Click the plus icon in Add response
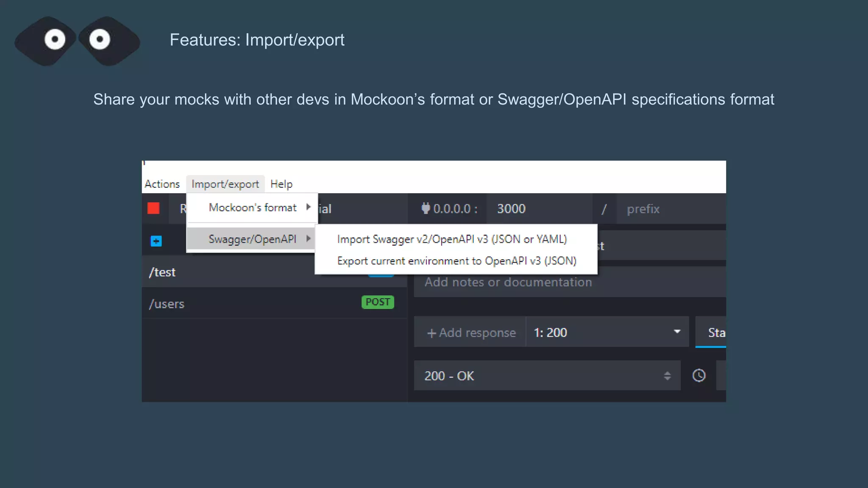 [x=431, y=333]
